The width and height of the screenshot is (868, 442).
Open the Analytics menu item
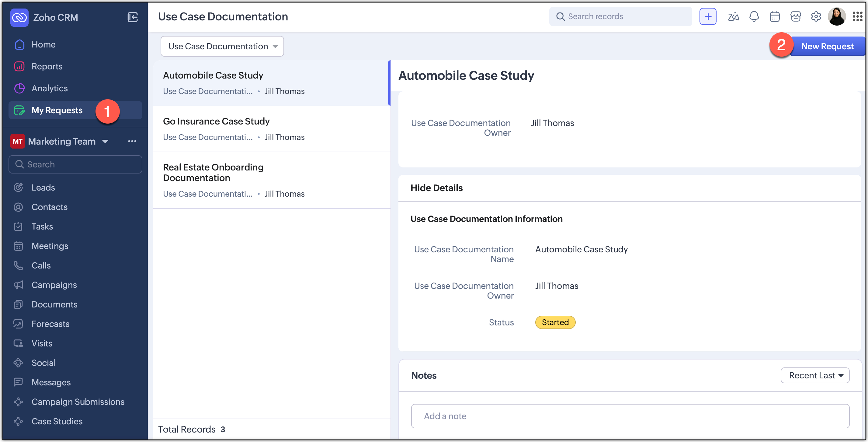coord(50,88)
